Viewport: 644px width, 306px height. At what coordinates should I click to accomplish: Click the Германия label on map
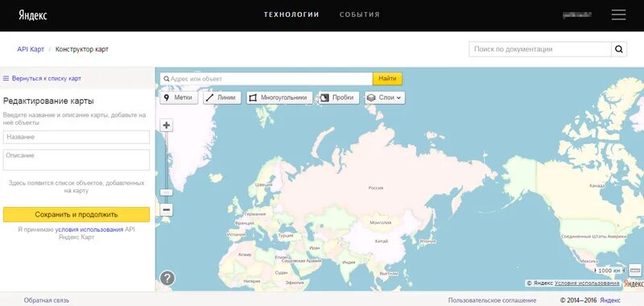tap(254, 214)
